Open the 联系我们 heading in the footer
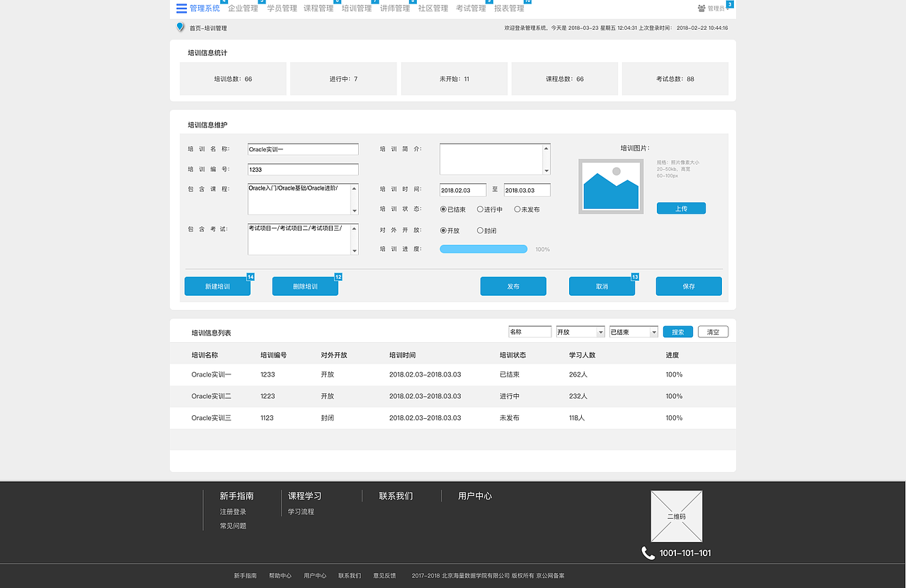This screenshot has width=906, height=588. tap(396, 496)
